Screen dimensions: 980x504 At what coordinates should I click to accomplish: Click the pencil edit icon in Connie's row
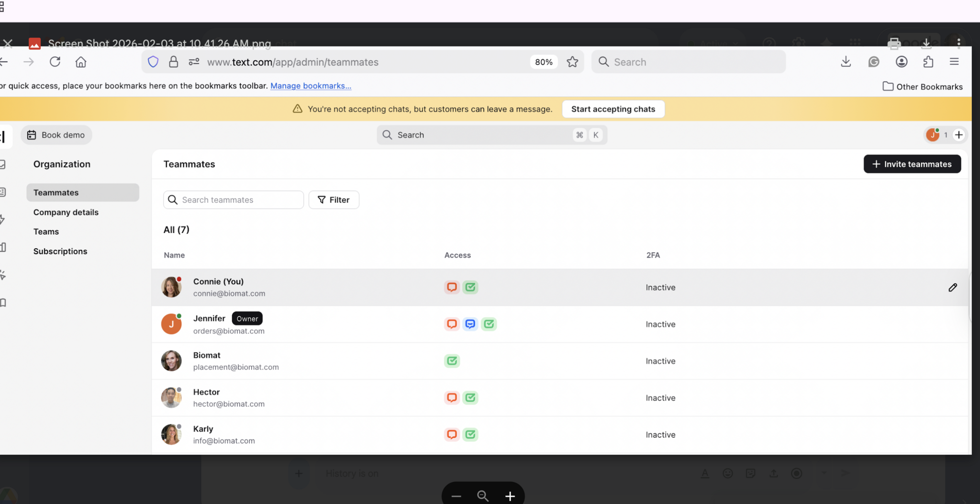(x=952, y=287)
